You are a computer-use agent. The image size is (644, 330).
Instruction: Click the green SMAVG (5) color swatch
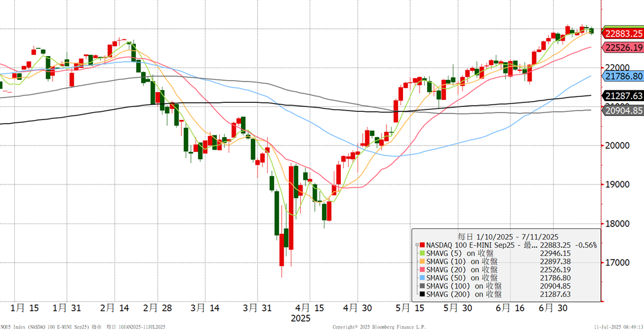422,254
